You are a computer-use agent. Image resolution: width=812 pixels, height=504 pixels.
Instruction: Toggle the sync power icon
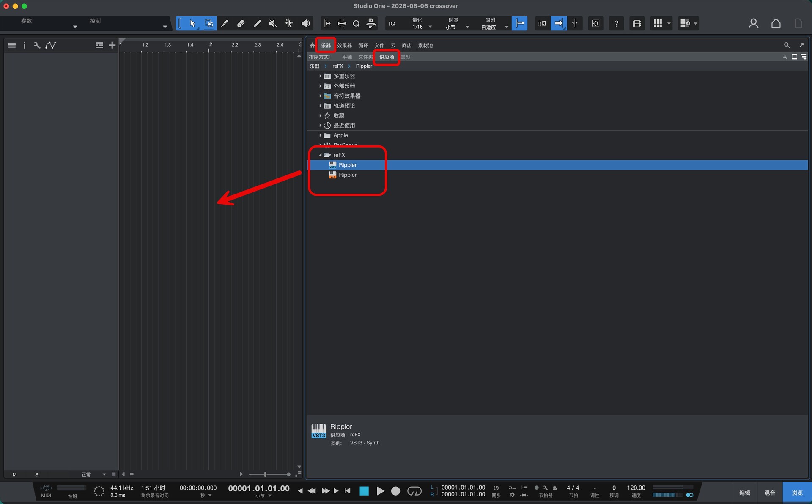pyautogui.click(x=496, y=488)
